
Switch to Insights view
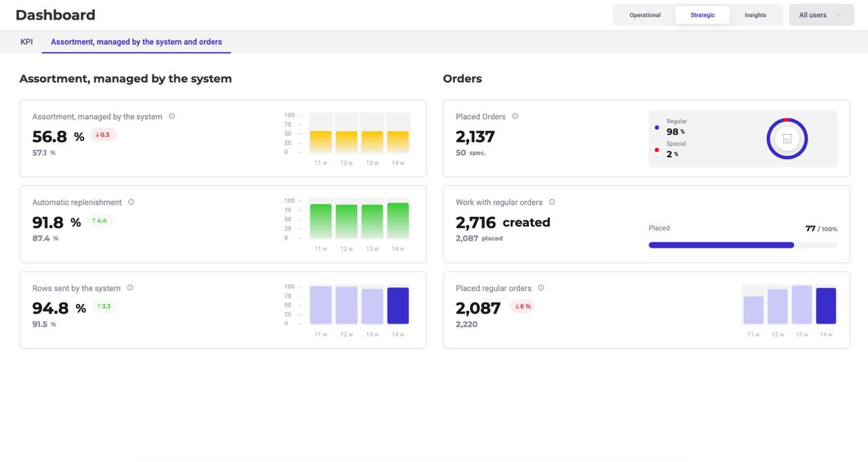[755, 15]
